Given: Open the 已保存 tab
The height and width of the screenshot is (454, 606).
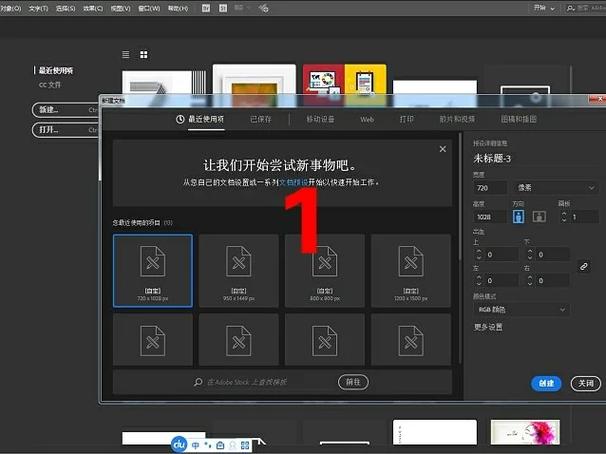Looking at the screenshot, I should 260,119.
